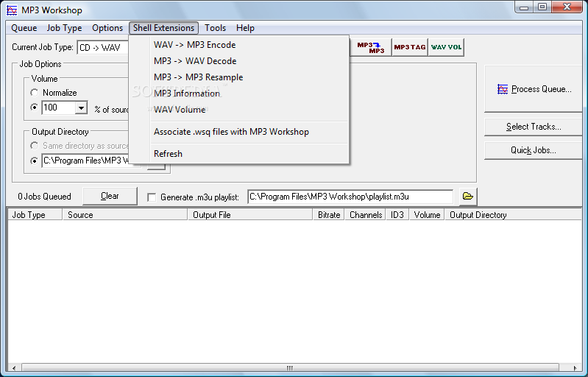Click the scrollbar left arrow
The height and width of the screenshot is (377, 588).
pos(14,367)
